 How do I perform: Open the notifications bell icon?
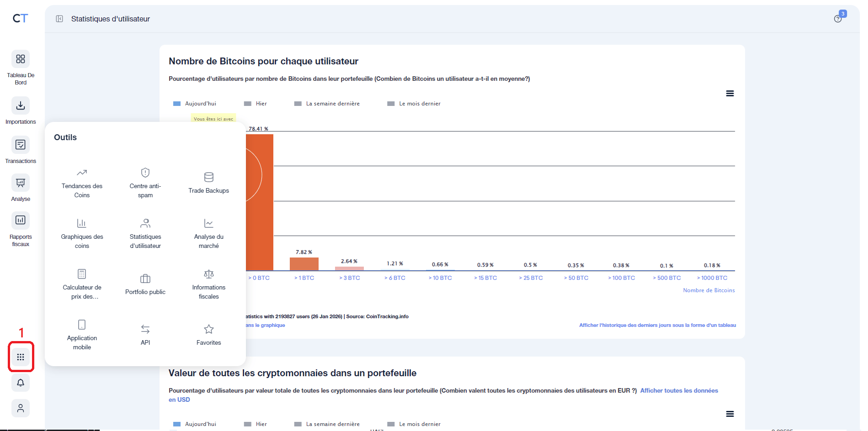[x=21, y=383]
